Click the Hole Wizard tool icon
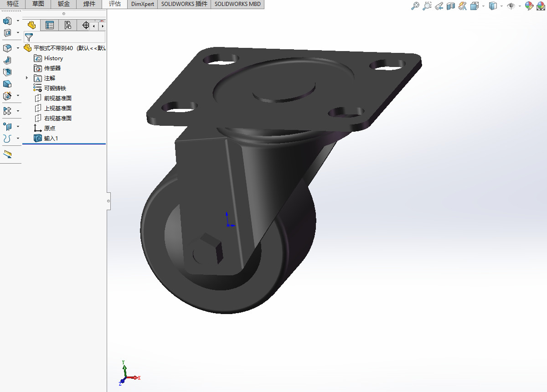The width and height of the screenshot is (547, 392). tap(7, 96)
